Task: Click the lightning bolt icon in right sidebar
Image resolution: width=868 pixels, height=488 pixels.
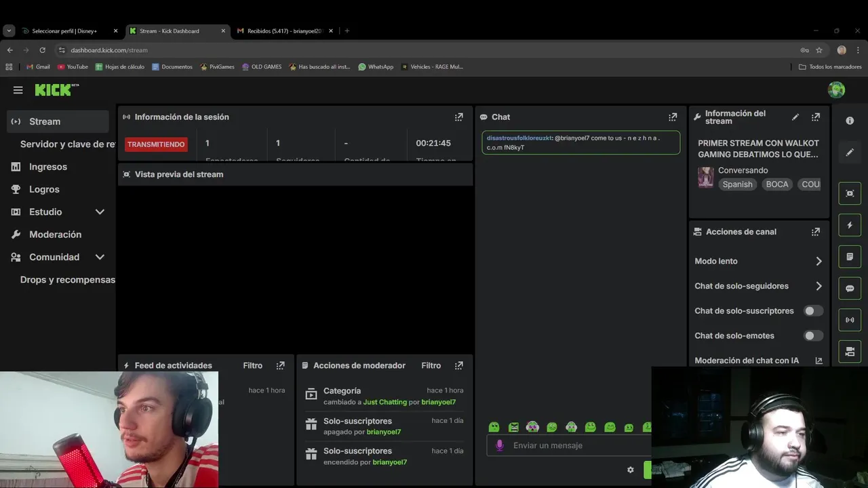Action: [850, 225]
